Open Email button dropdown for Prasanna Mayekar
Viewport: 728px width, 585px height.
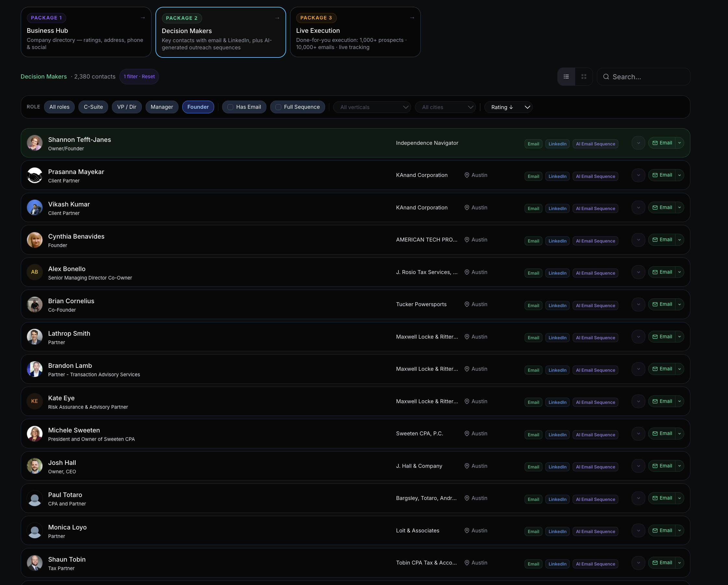pos(679,175)
